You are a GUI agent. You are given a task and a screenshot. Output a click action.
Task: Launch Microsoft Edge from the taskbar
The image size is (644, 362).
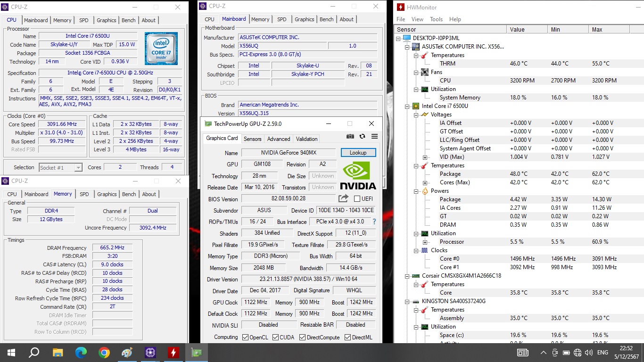coord(81,353)
